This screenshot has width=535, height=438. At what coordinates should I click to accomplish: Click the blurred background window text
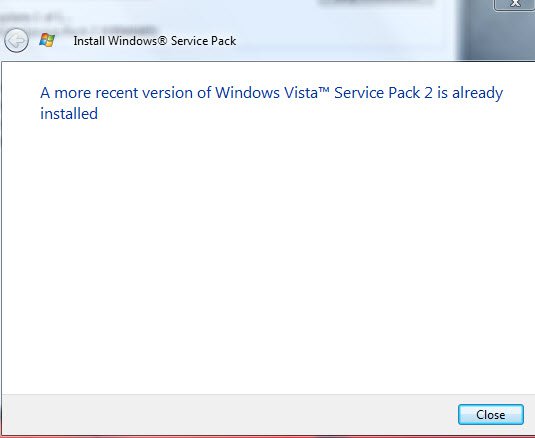(x=78, y=22)
